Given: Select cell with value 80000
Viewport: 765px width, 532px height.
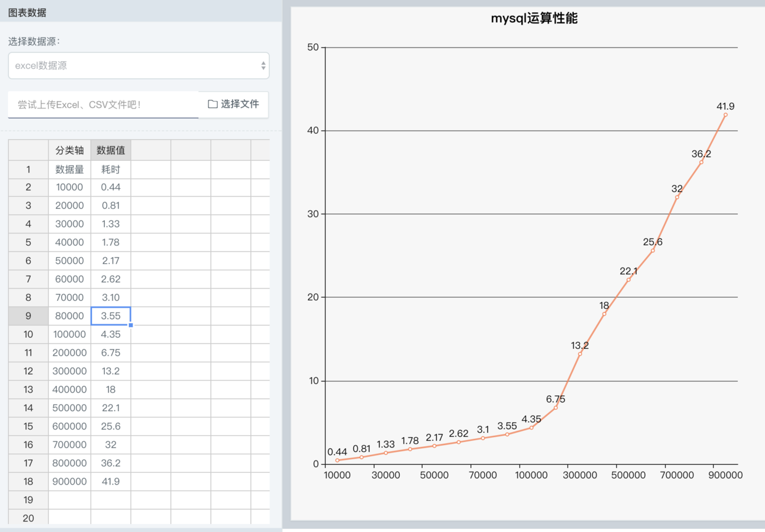Looking at the screenshot, I should [70, 316].
